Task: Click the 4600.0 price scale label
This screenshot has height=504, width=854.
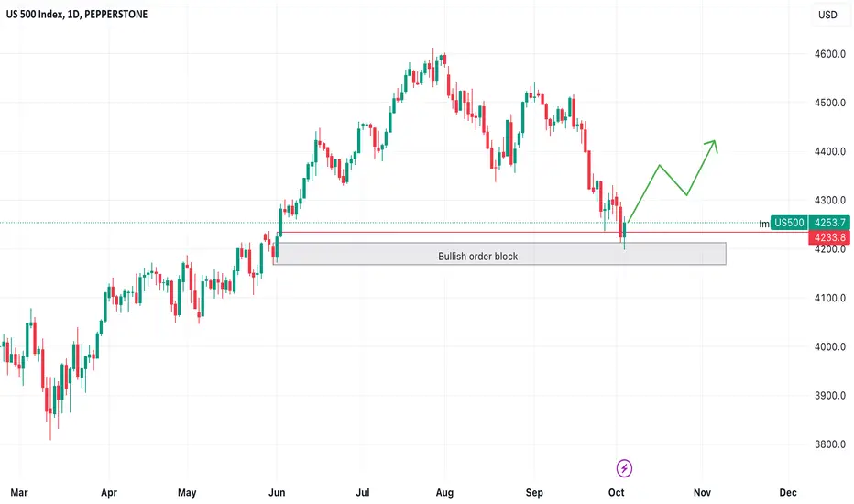Action: [x=830, y=54]
